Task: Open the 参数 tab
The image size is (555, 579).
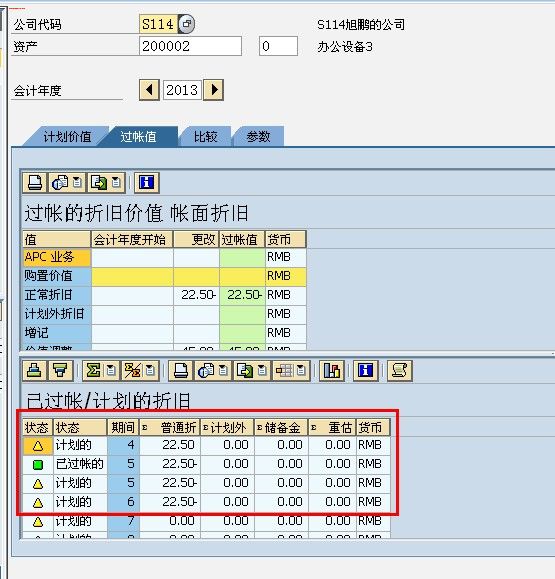Action: click(258, 137)
